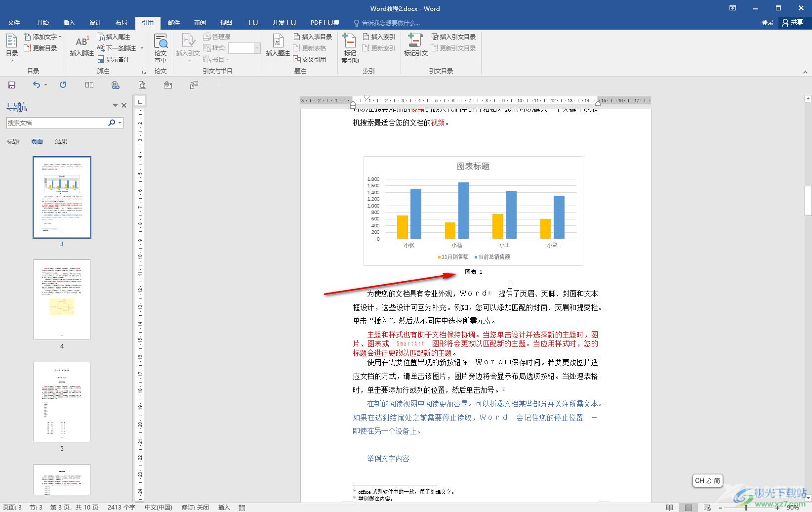Open the 文件 File menu
812x512 pixels.
tap(14, 23)
